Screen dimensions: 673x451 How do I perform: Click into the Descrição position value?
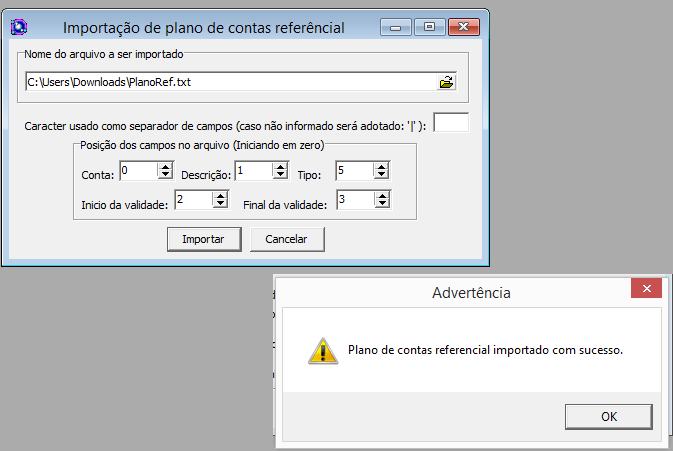click(x=254, y=170)
